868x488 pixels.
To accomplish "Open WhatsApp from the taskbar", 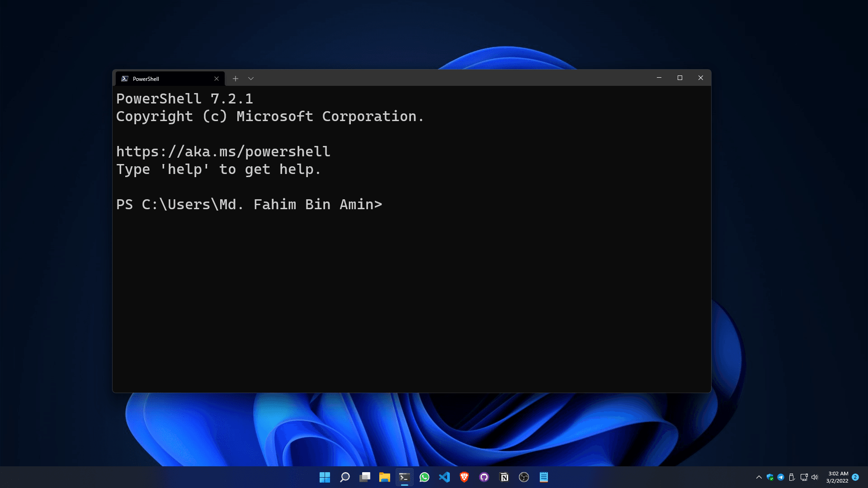I will [x=425, y=477].
